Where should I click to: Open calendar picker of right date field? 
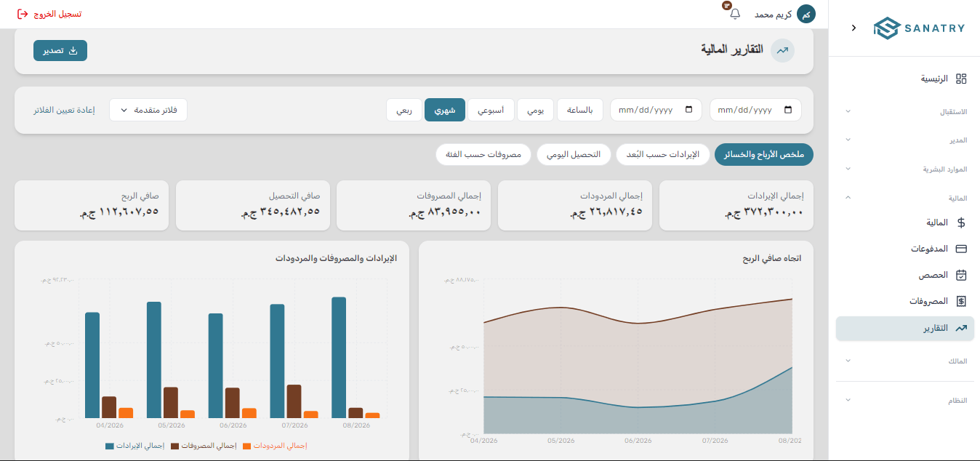coord(789,110)
